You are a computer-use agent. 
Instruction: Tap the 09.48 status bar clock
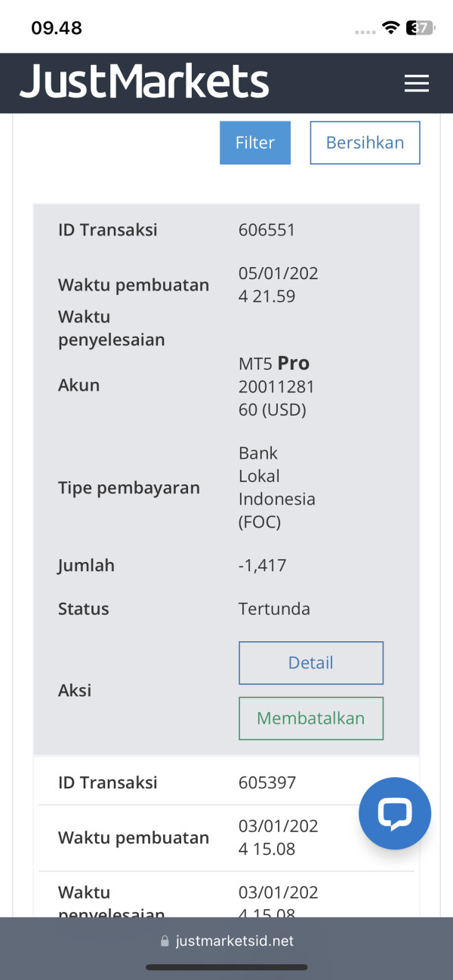pos(57,29)
